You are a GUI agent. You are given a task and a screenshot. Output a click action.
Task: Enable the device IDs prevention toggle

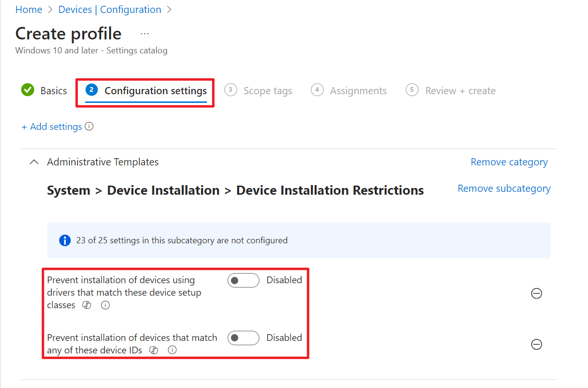(243, 338)
